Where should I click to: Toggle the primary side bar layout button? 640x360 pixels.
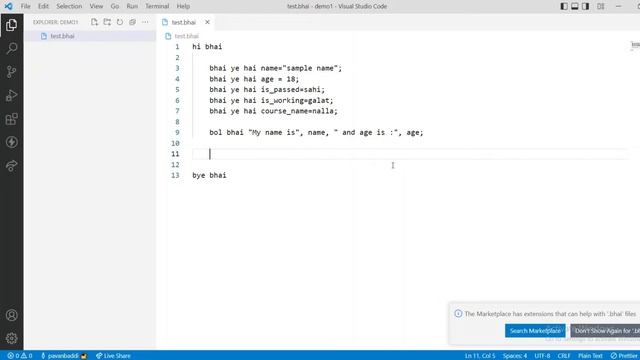[564, 6]
